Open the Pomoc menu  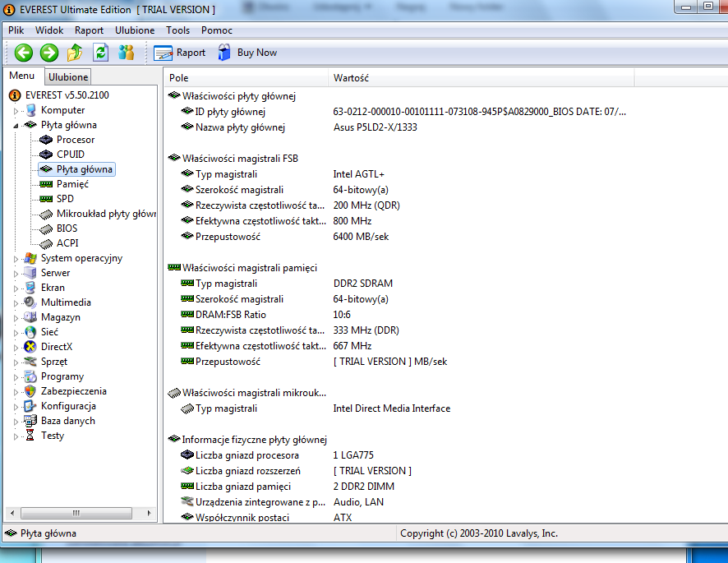tap(217, 30)
